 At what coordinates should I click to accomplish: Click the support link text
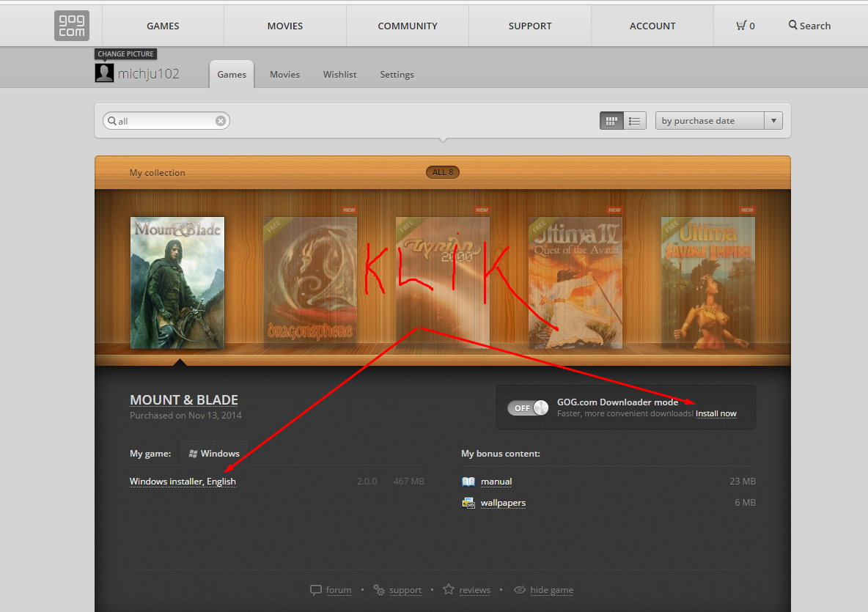click(405, 590)
